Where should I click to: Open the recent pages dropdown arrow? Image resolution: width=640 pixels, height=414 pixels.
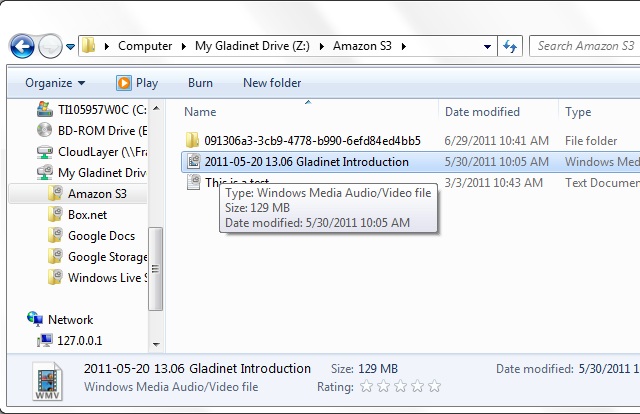click(70, 47)
